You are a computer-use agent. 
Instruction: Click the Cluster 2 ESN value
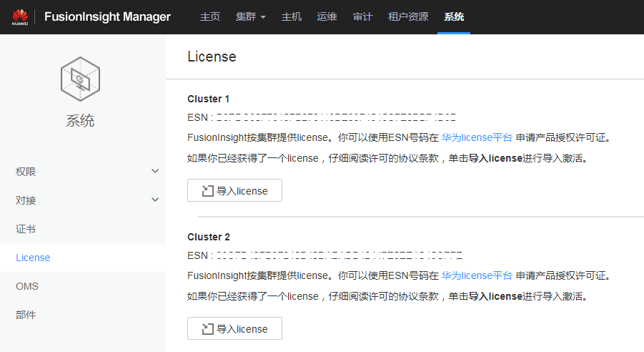click(340, 256)
